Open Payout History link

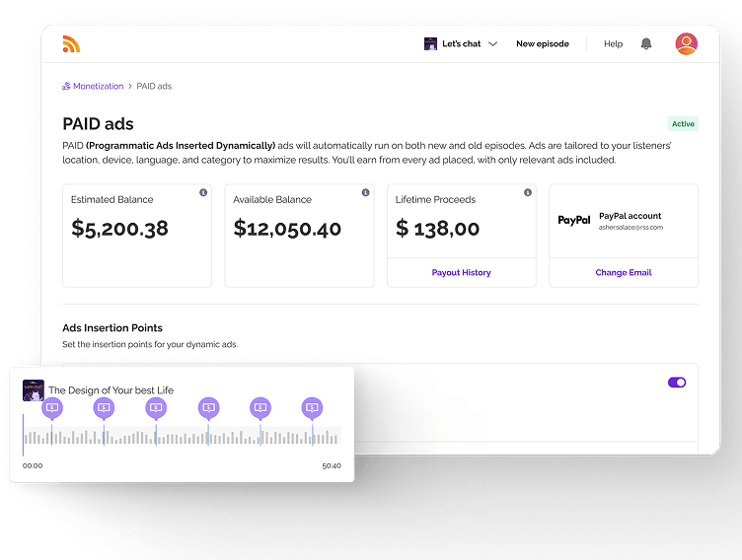coord(461,272)
